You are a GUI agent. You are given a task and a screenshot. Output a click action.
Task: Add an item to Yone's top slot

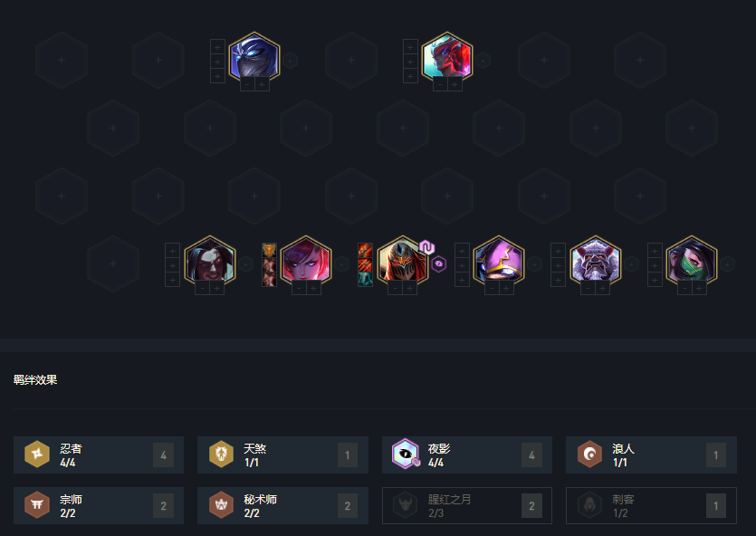(410, 47)
